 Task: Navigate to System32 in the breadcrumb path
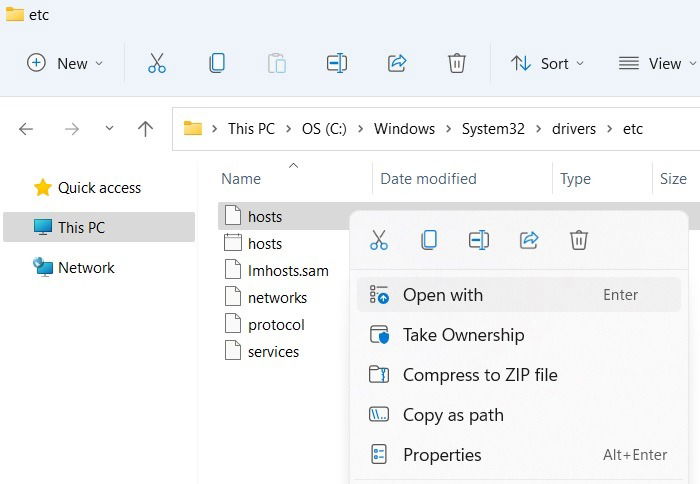[x=493, y=129]
